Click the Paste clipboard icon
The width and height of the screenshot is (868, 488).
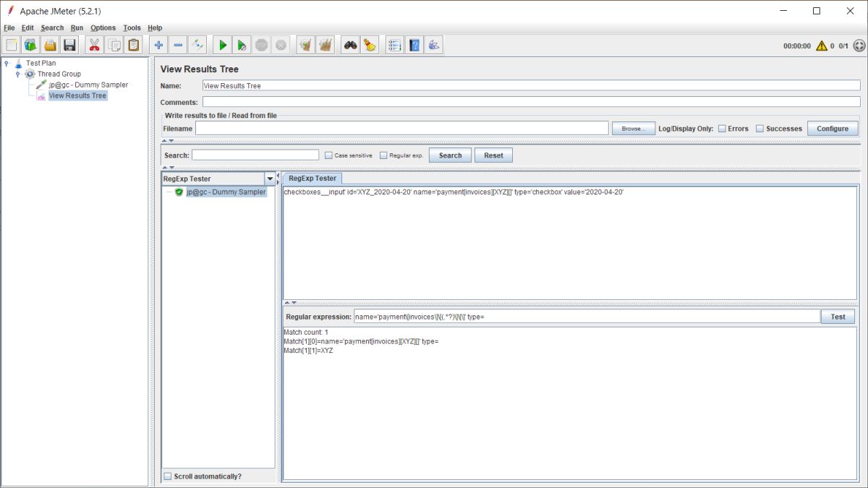pyautogui.click(x=134, y=46)
